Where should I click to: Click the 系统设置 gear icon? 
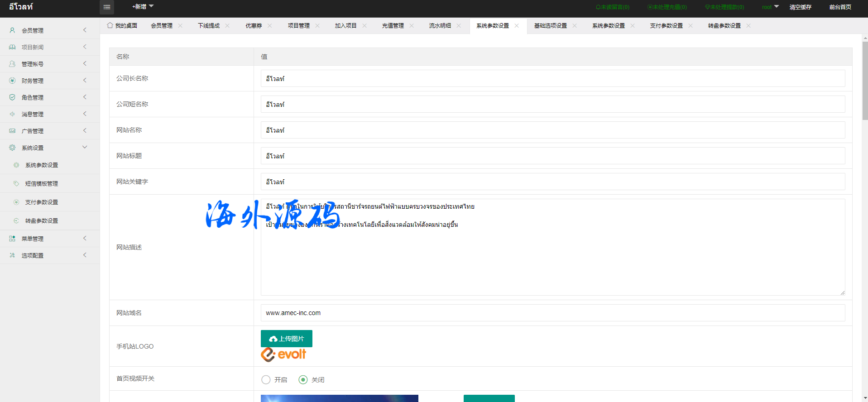12,148
